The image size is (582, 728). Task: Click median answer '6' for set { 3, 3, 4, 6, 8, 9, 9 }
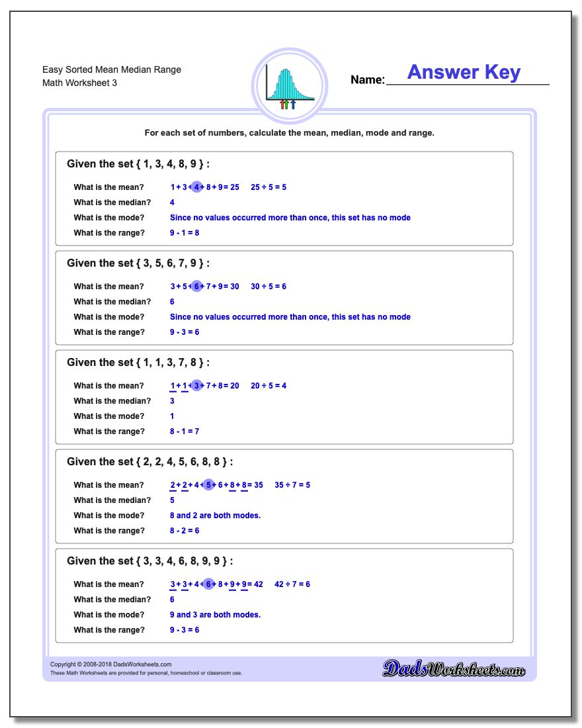click(172, 600)
